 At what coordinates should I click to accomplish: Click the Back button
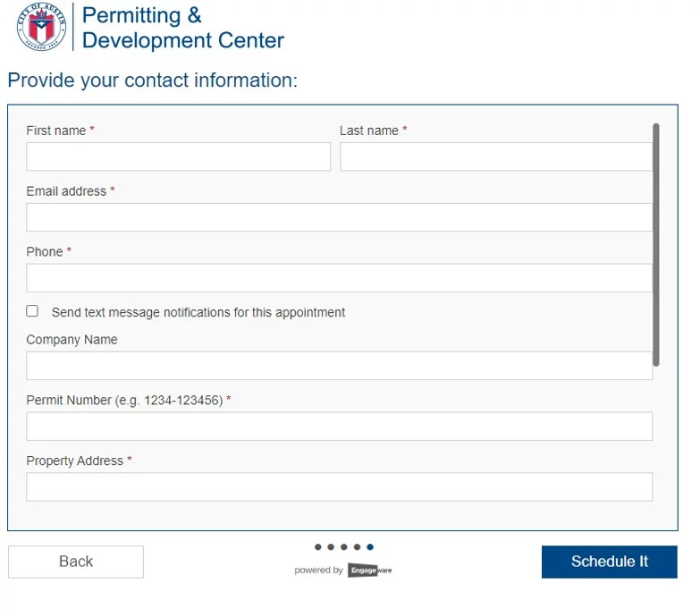tap(76, 562)
